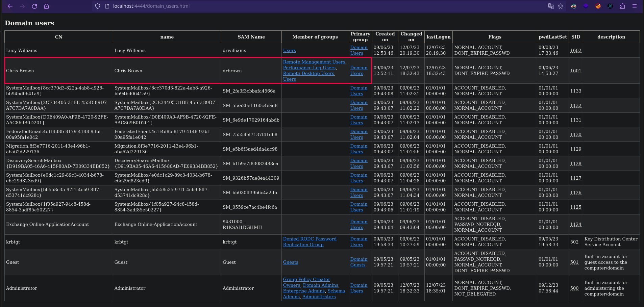The height and width of the screenshot is (307, 644).
Task: Reload the domain users page
Action: pos(34,6)
